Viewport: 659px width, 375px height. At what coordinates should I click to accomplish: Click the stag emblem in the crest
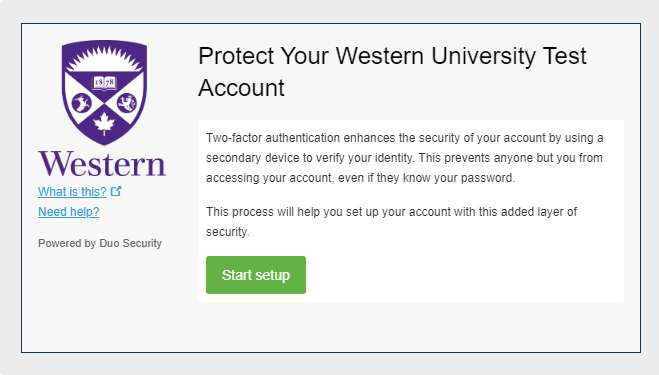pos(82,103)
